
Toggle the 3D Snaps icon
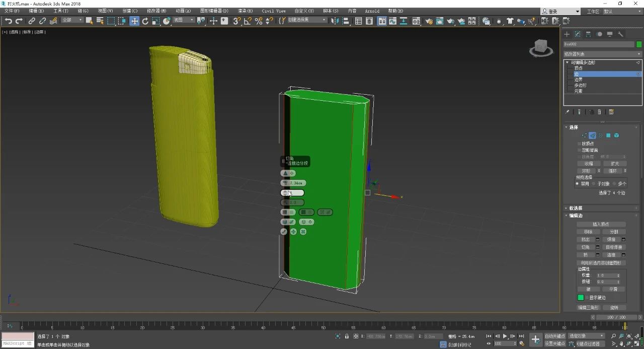(236, 21)
